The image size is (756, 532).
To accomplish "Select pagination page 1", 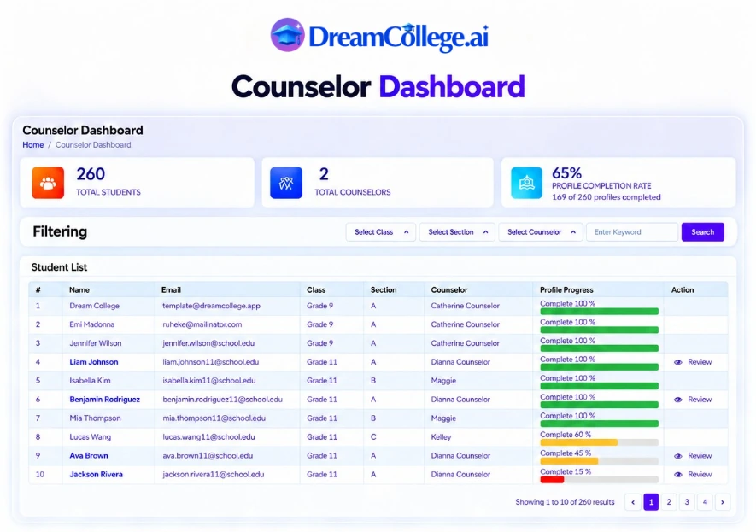I will (651, 502).
